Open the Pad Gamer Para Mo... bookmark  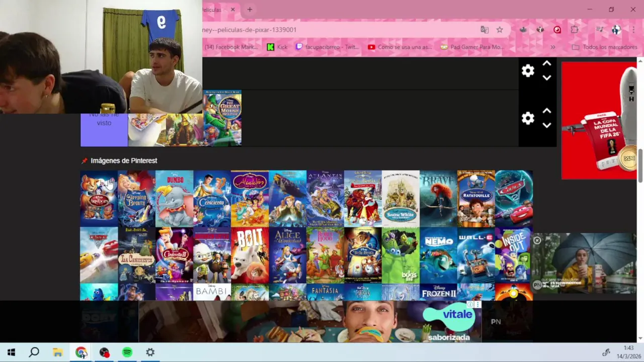pos(471,47)
